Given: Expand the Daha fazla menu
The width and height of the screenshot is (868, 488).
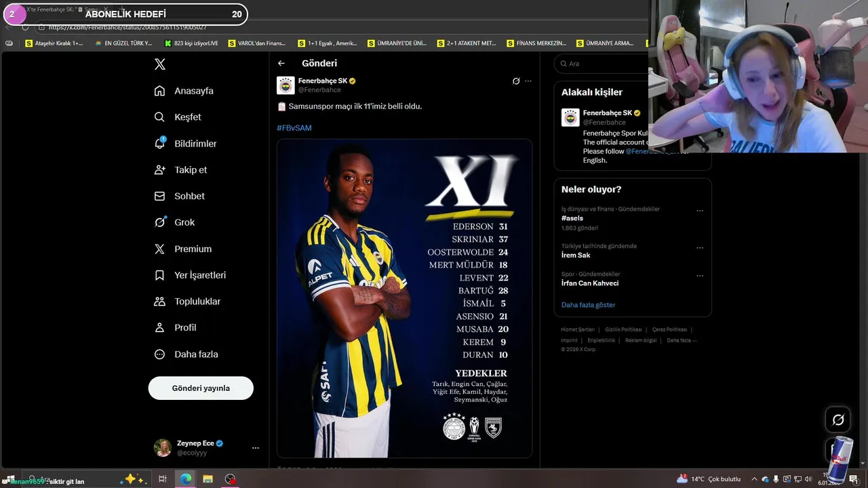Looking at the screenshot, I should point(186,354).
